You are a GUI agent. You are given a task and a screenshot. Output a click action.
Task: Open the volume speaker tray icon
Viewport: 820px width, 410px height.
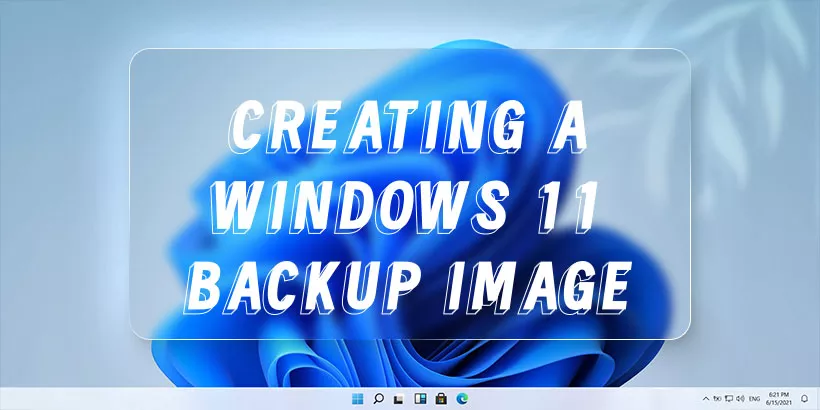(x=740, y=398)
